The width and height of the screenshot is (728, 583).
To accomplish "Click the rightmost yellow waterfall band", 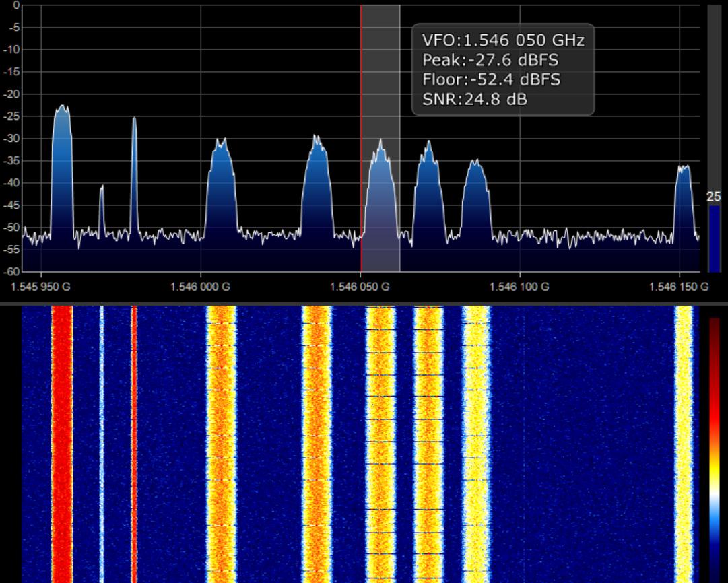I will click(x=684, y=444).
